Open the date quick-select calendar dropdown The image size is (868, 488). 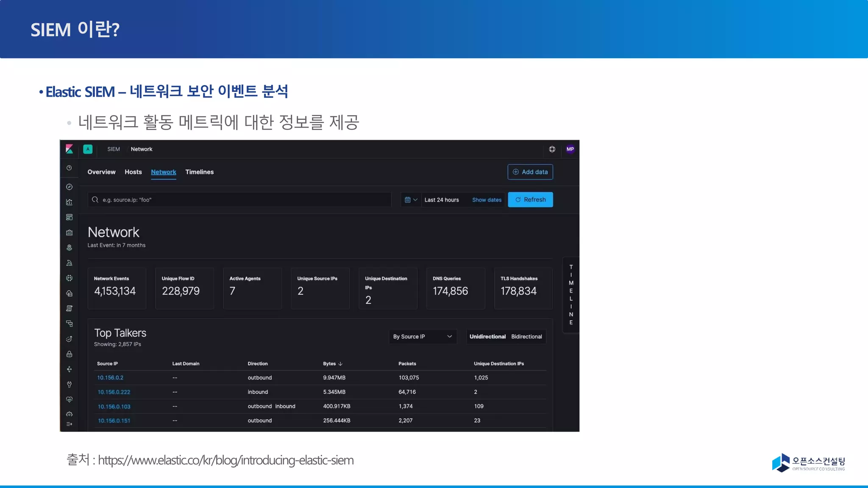411,200
